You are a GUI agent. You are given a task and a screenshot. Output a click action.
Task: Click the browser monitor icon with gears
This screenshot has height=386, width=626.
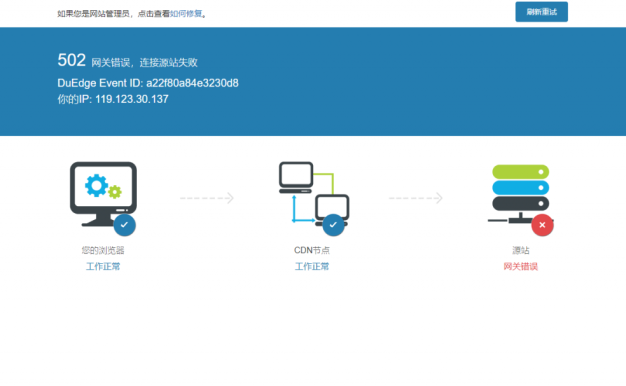[x=103, y=194]
